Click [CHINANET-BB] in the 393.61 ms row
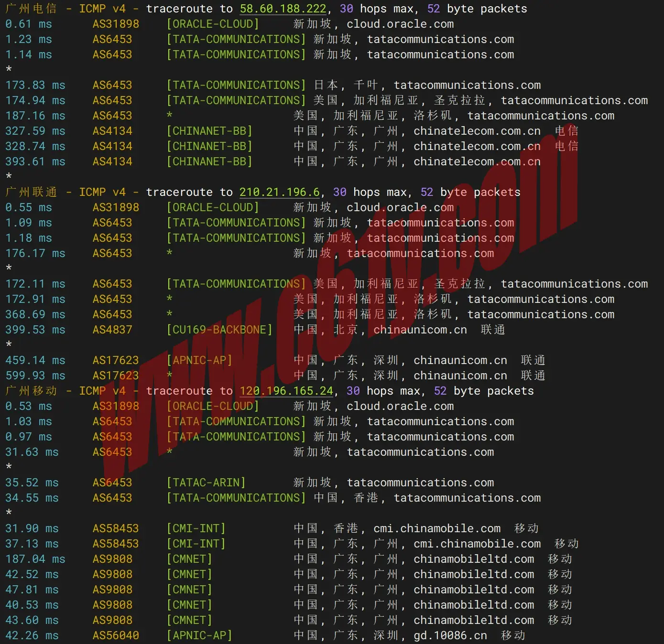This screenshot has width=664, height=644. coord(209,161)
